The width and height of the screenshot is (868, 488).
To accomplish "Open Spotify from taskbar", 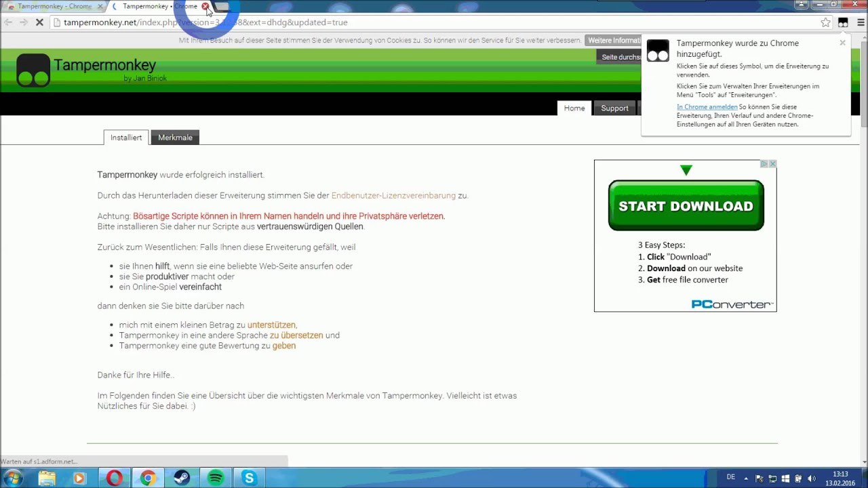I will click(216, 479).
